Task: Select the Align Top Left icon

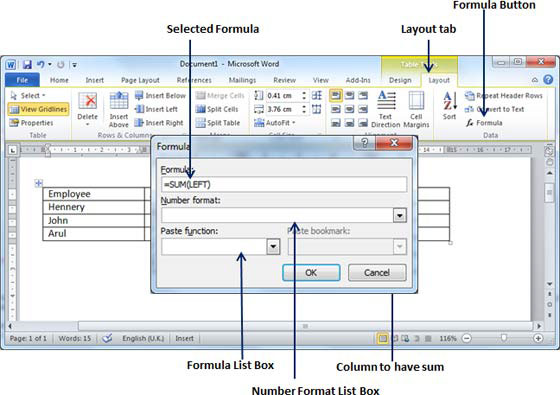Action: [336, 95]
